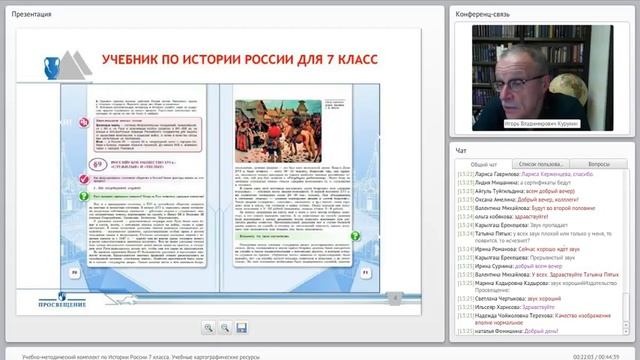Click Айгуль Туйгильдина's chat message

516,191
